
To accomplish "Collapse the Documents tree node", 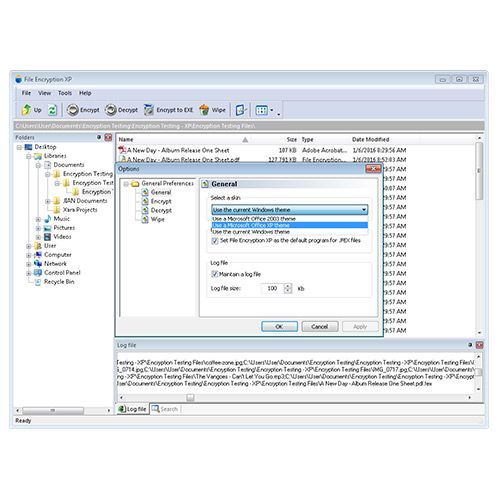I will (38, 165).
